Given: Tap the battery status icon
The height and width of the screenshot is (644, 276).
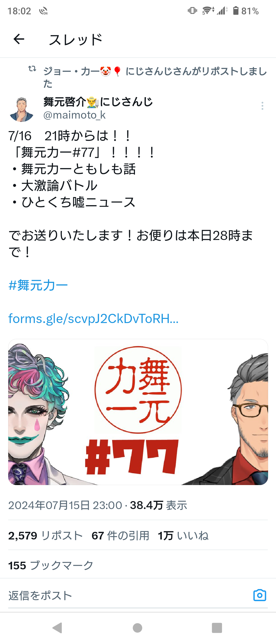Looking at the screenshot, I should (x=236, y=11).
